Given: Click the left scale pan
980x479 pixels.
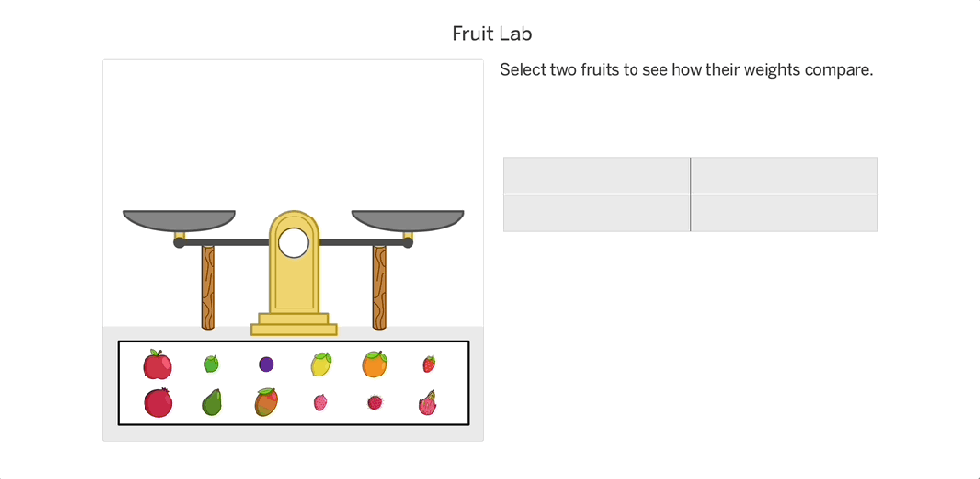Looking at the screenshot, I should pyautogui.click(x=179, y=219).
